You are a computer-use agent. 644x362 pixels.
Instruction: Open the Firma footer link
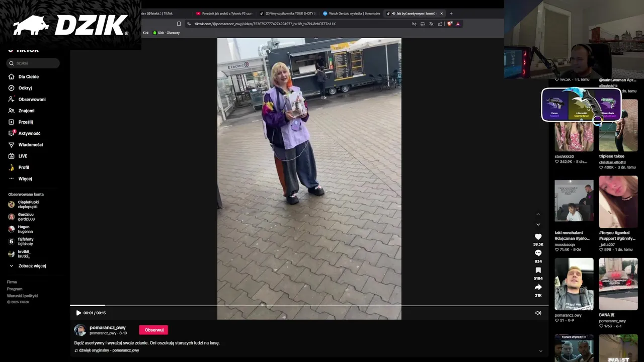click(12, 282)
